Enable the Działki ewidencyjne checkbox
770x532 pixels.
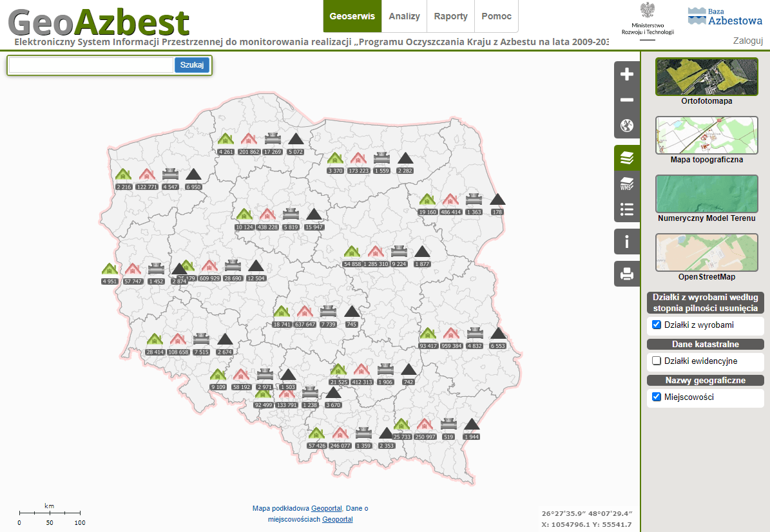(x=657, y=361)
